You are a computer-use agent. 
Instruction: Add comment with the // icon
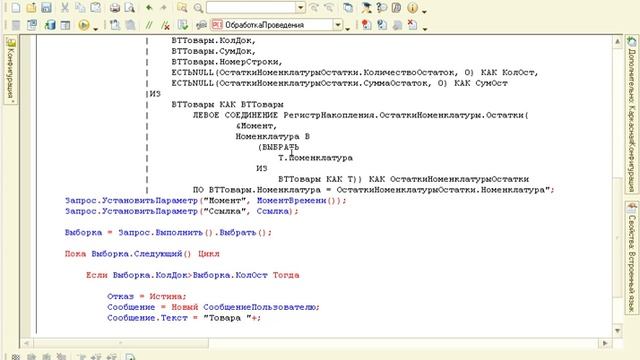149,25
